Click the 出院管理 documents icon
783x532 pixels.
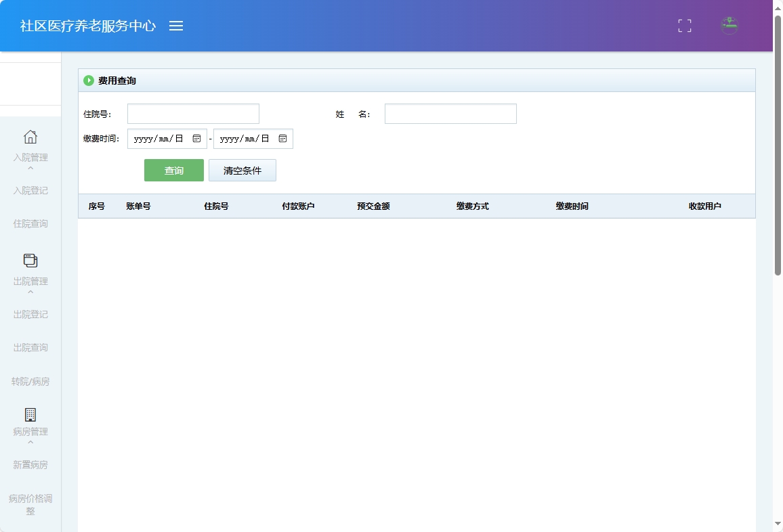30,260
